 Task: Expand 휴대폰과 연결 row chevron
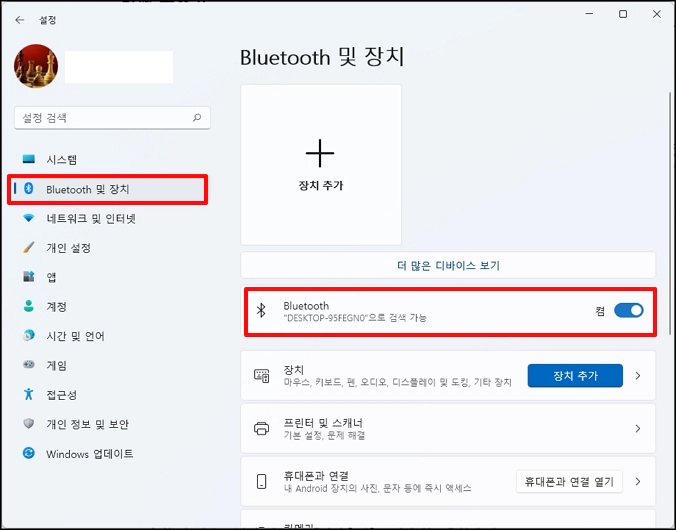pos(638,481)
